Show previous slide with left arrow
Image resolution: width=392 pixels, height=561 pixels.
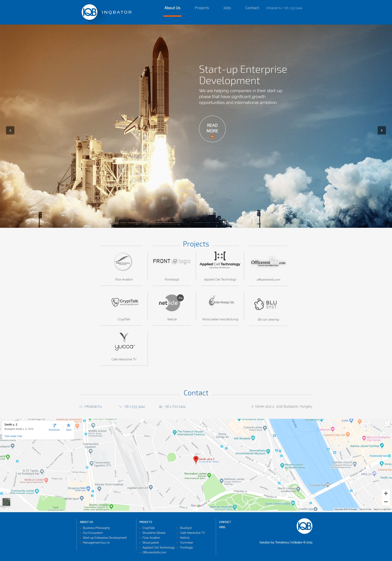click(10, 130)
